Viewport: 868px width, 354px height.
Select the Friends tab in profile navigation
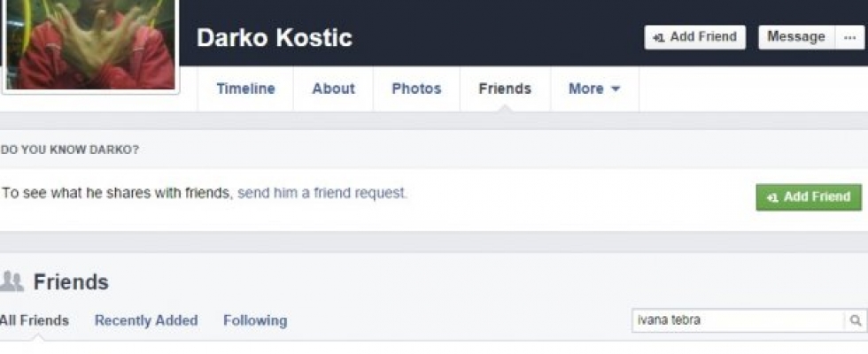click(x=505, y=88)
